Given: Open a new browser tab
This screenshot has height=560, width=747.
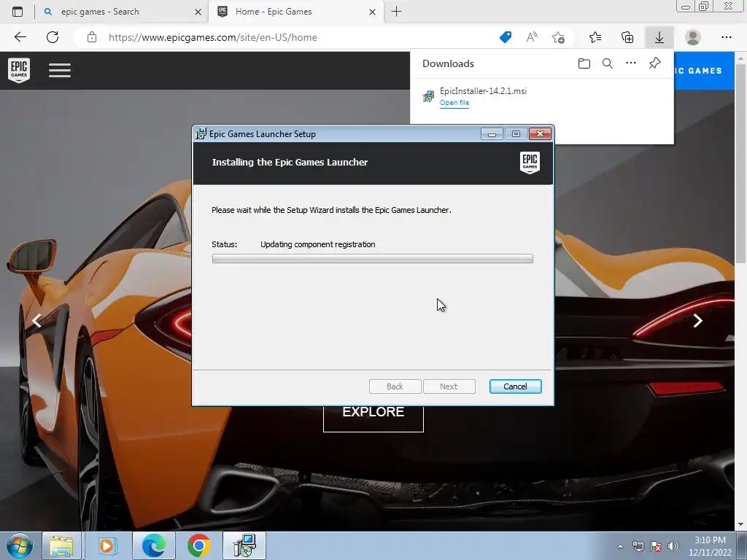Looking at the screenshot, I should (396, 12).
